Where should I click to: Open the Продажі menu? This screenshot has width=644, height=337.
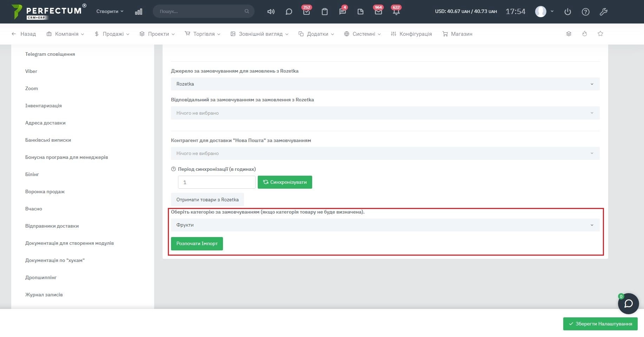point(112,34)
